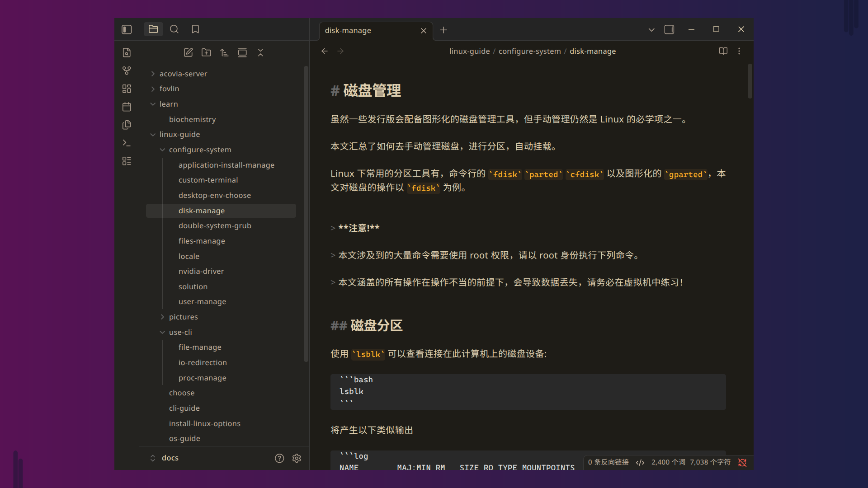Screen dimensions: 868x488
Task: Change file sort order
Action: coord(224,53)
